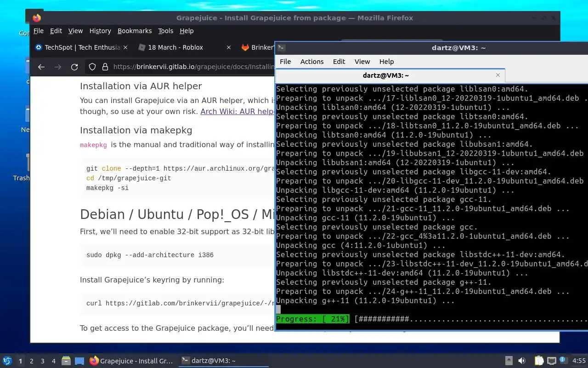
Task: Select the dartz@VM3 terminal tab
Action: (x=390, y=75)
